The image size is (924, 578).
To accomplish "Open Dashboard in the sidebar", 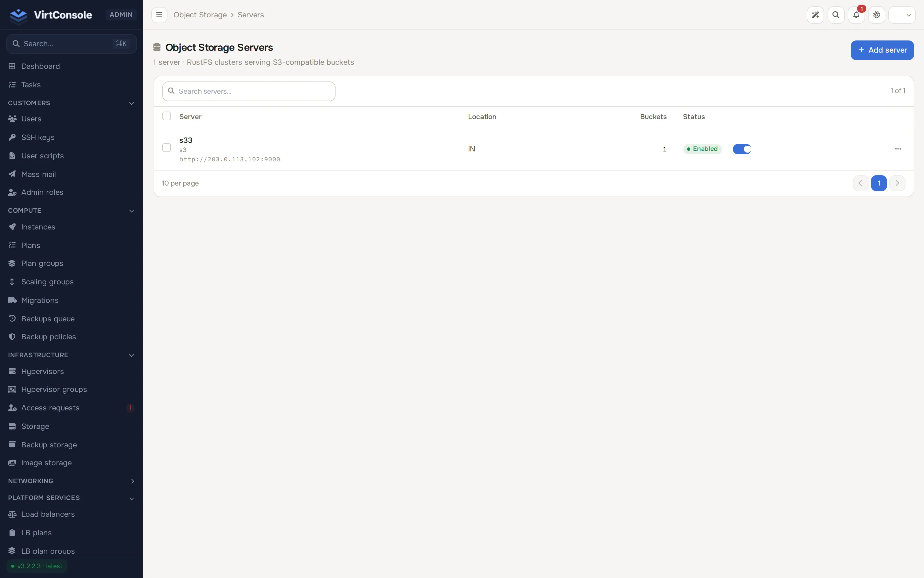I will click(x=71, y=66).
